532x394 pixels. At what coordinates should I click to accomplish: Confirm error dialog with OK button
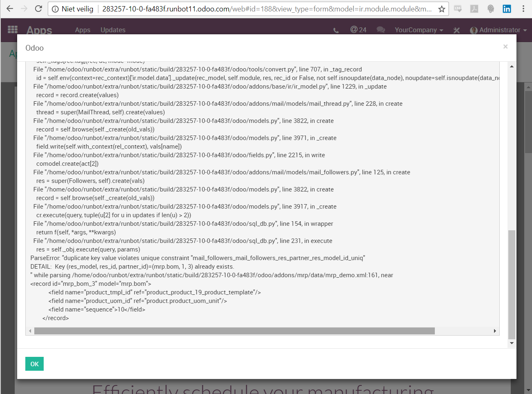34,364
